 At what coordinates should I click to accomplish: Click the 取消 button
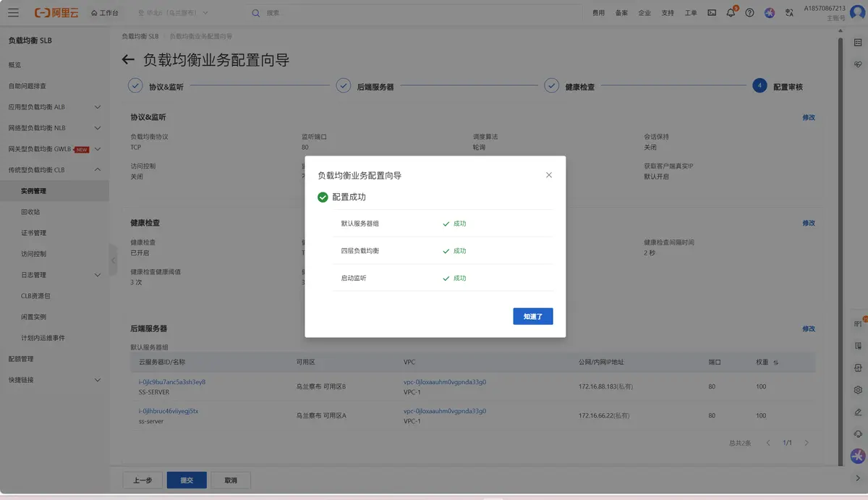click(x=231, y=480)
